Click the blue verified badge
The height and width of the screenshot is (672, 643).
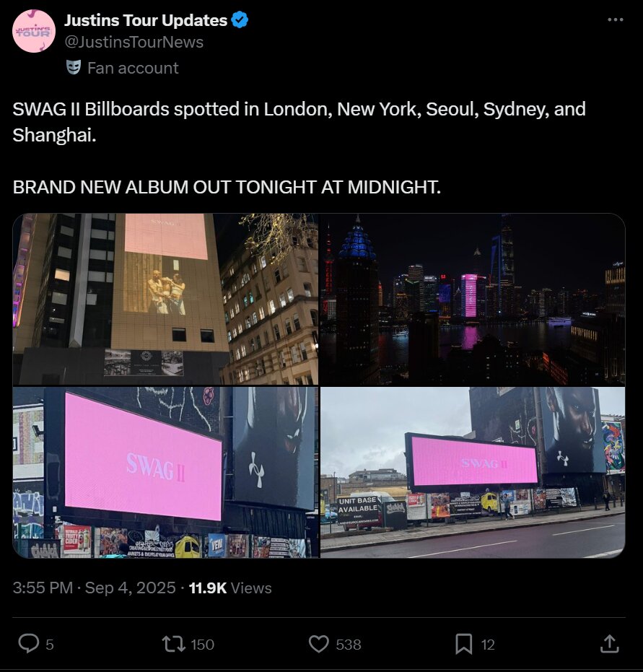[240, 20]
